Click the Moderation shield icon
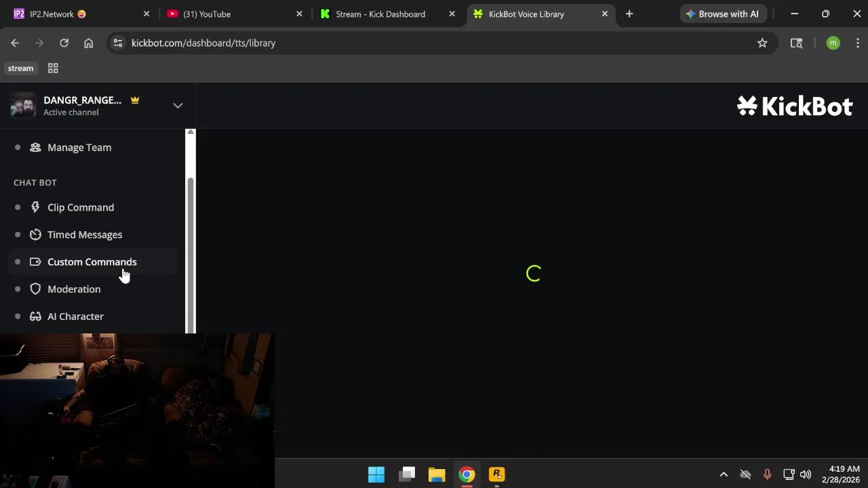 tap(35, 289)
